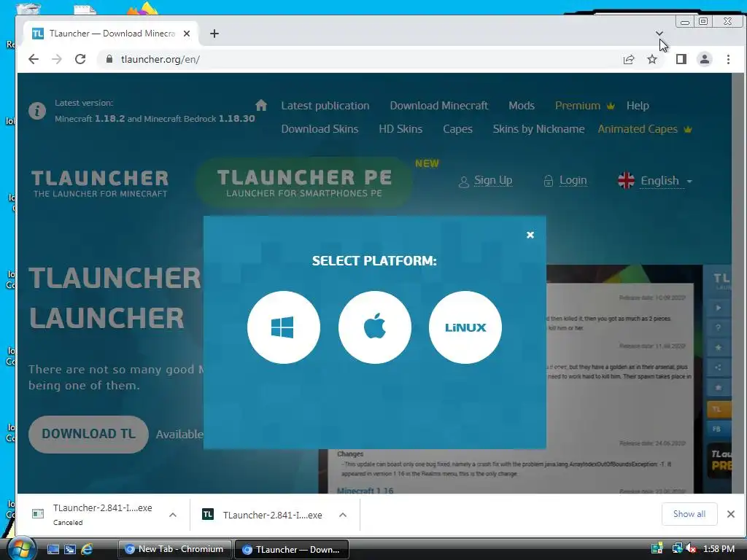Screen dimensions: 747x560
Task: Click Switch between windows quick launch icon
Action: 70,550
